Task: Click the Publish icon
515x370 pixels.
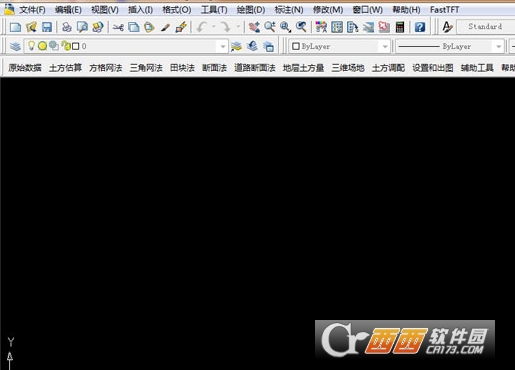Action: (98, 27)
